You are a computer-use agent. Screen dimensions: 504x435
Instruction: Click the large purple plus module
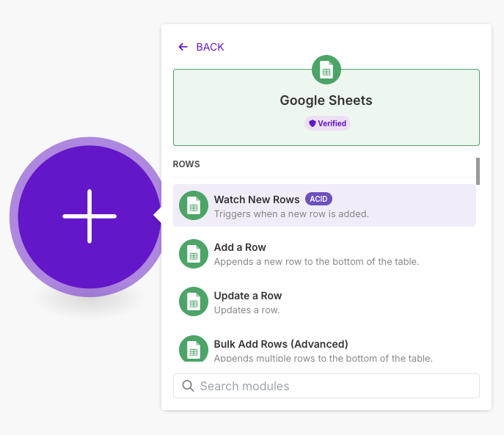[89, 216]
